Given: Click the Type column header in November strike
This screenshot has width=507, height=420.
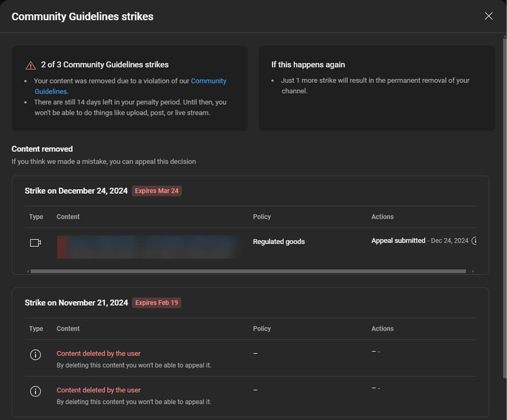Looking at the screenshot, I should pyautogui.click(x=36, y=328).
